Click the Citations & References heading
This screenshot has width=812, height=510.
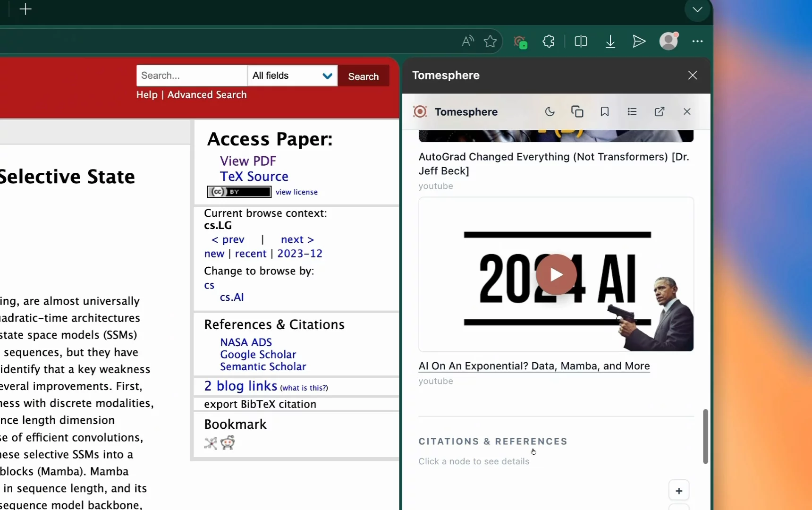coord(493,442)
